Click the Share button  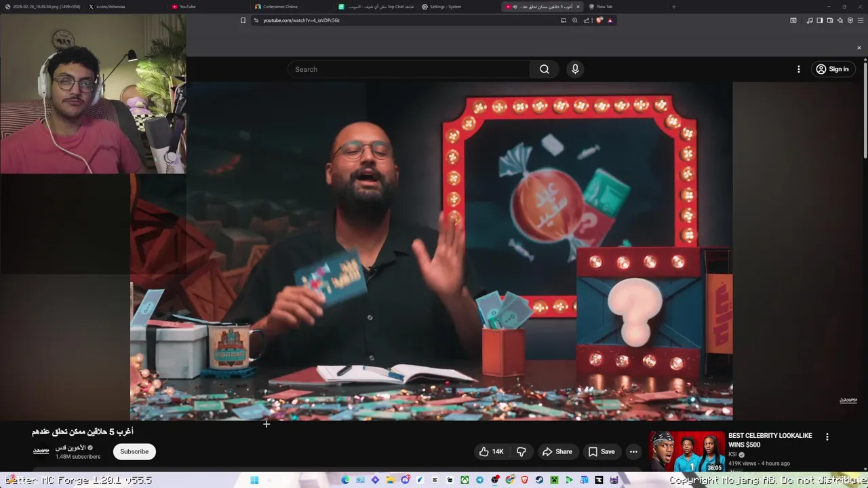557,451
